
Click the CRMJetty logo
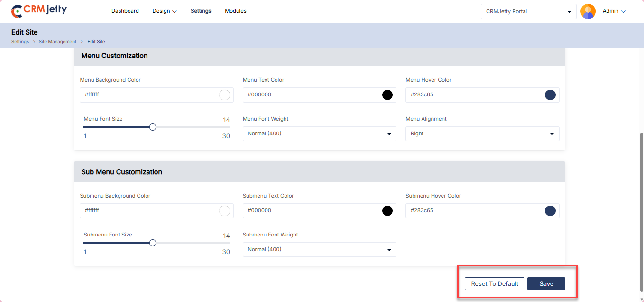(39, 11)
